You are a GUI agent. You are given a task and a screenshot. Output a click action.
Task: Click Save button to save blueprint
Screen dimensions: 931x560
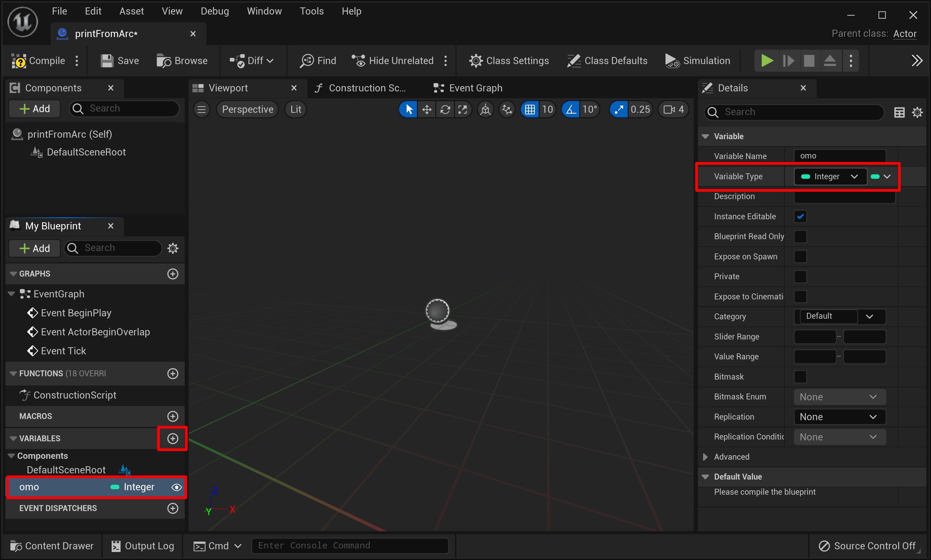pos(120,61)
